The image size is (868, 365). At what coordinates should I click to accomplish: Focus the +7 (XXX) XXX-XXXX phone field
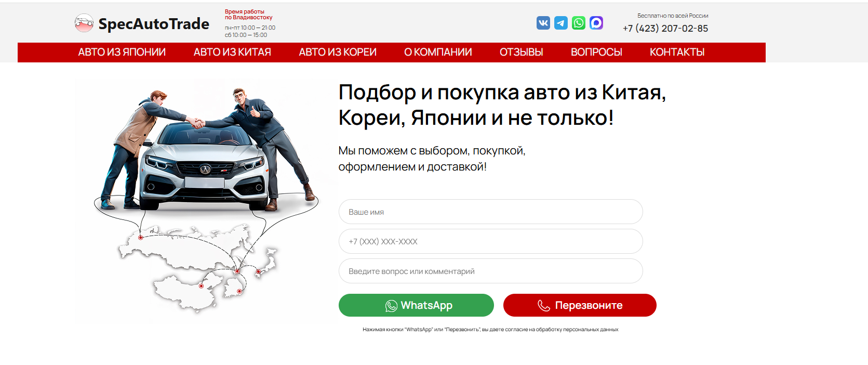(x=491, y=241)
